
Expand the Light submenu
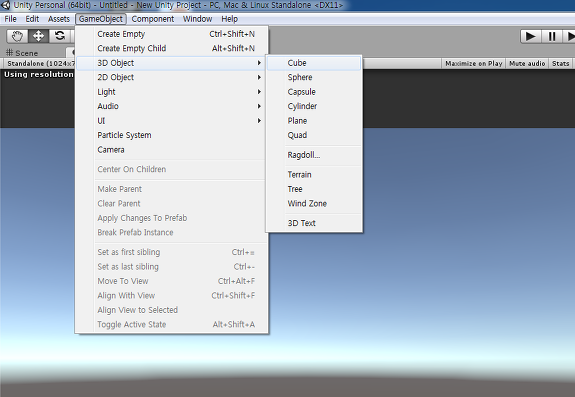click(171, 92)
